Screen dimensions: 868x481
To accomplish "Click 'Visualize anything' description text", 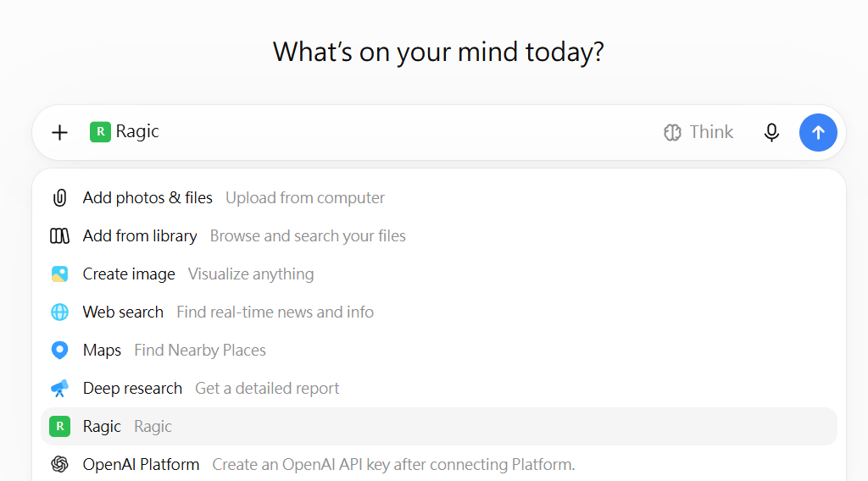I will [251, 274].
